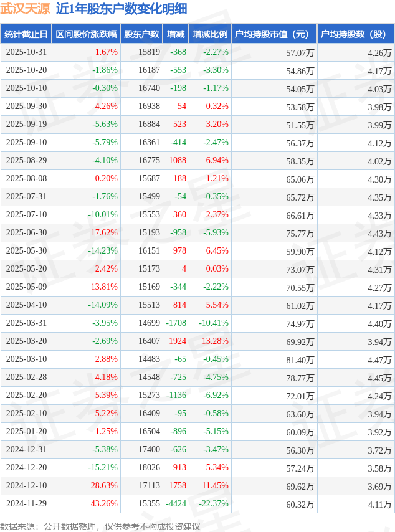Select the 2025-06-30 date row

26,233
